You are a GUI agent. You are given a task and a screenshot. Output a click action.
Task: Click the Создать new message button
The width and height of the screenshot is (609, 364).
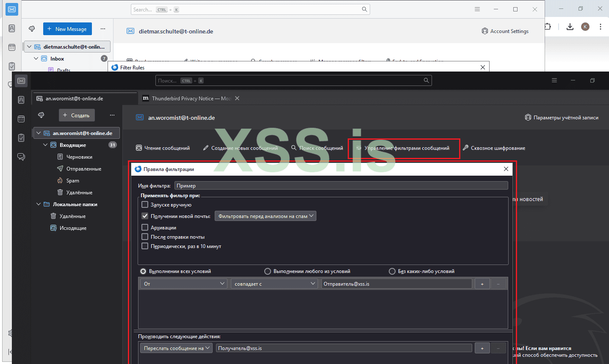click(x=77, y=115)
